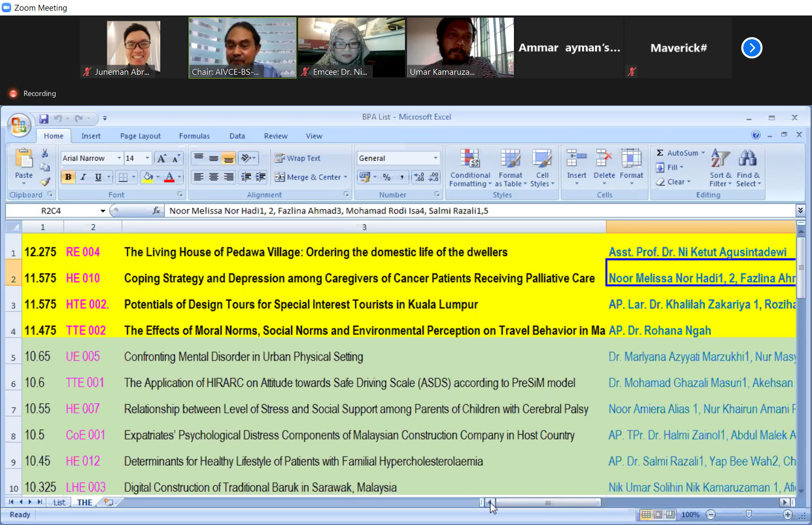Screen dimensions: 812x525
Task: Open Format as Table gallery
Action: pos(511,168)
